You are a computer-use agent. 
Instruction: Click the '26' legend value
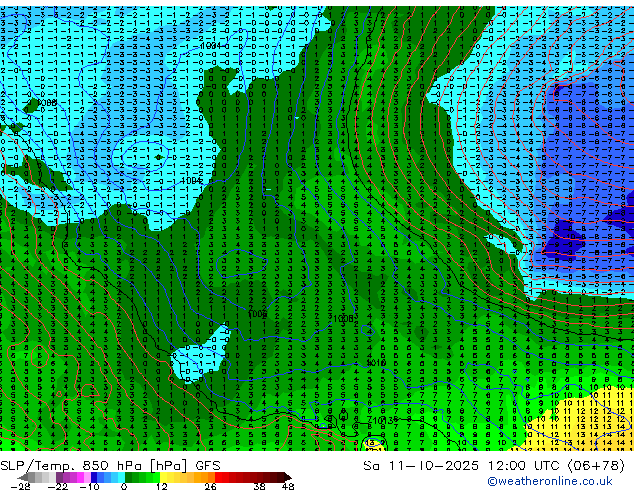pos(210,486)
